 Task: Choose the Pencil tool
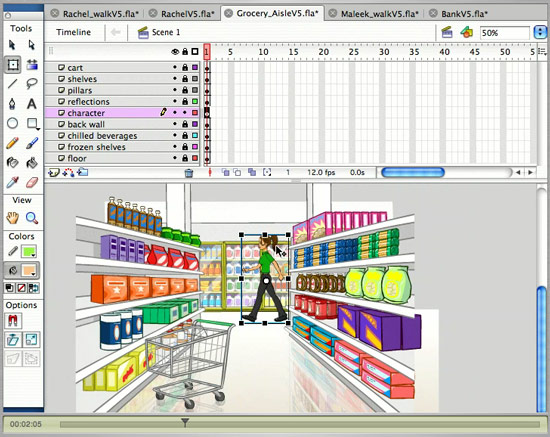click(x=12, y=143)
